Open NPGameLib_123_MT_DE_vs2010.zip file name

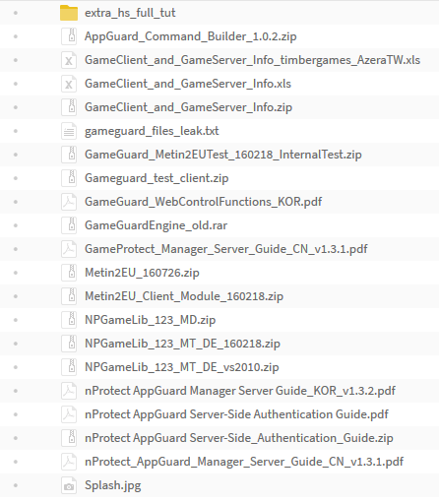click(182, 367)
